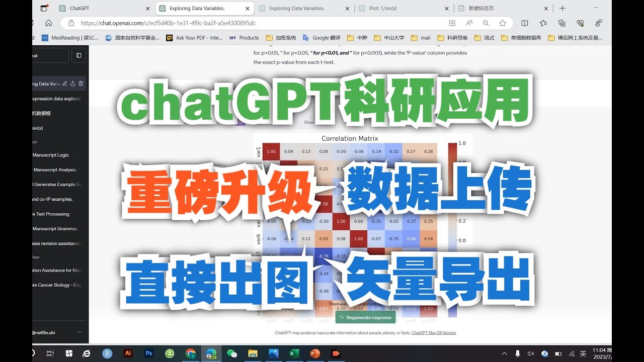
Task: Open the browser apps grid icon in the address bar
Action: [x=452, y=23]
